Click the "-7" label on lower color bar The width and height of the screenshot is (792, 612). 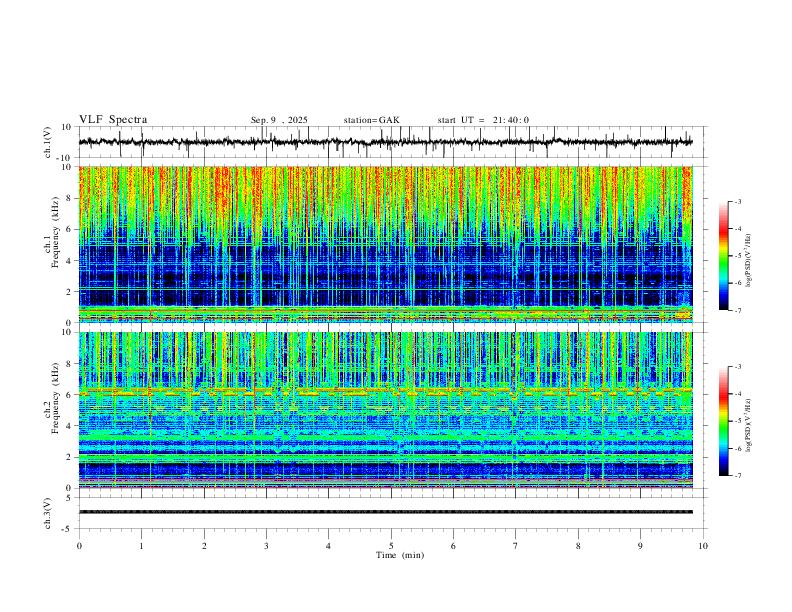[738, 476]
